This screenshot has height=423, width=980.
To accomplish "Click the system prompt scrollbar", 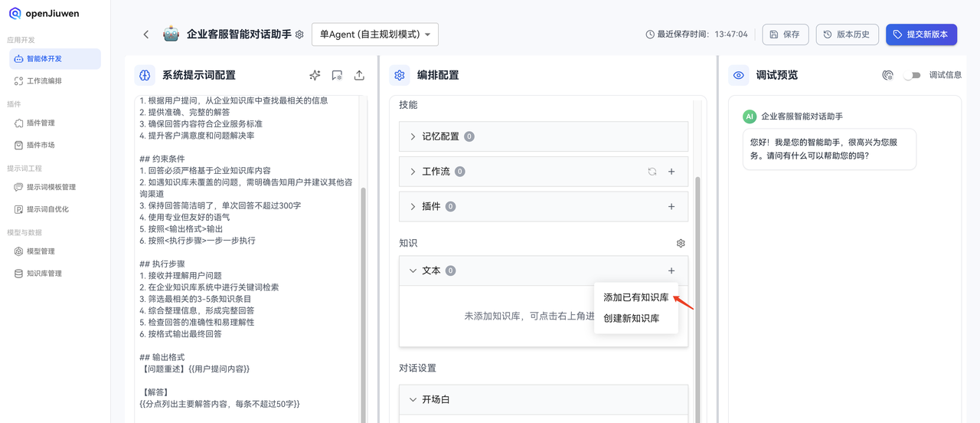I will (x=364, y=307).
